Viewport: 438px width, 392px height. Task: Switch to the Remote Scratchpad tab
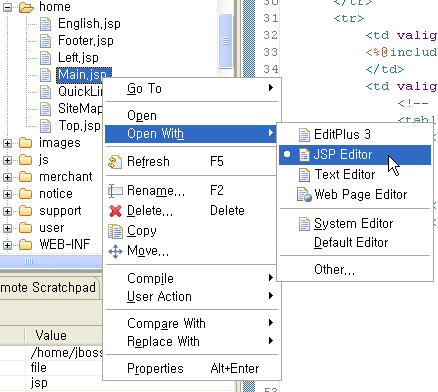click(48, 287)
